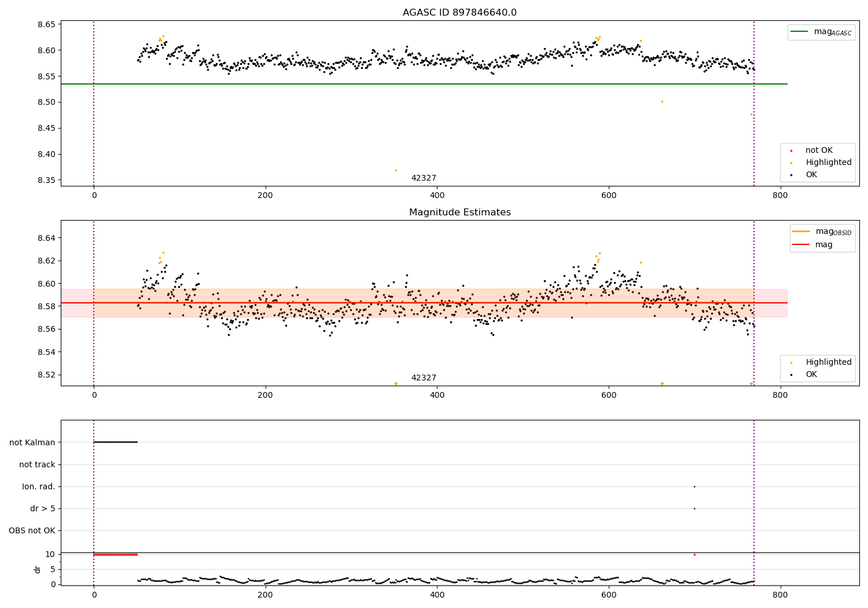Click the '42327' label in the top plot

click(x=424, y=178)
